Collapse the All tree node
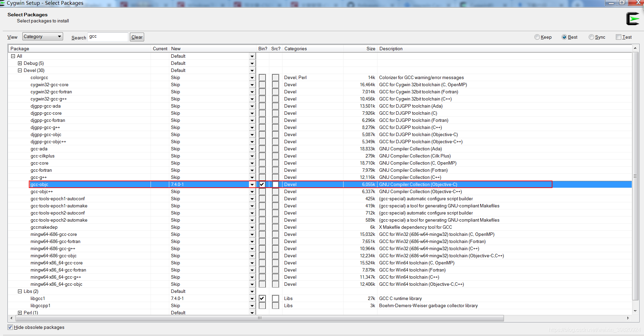Screen dimensions: 644x336 [13, 56]
